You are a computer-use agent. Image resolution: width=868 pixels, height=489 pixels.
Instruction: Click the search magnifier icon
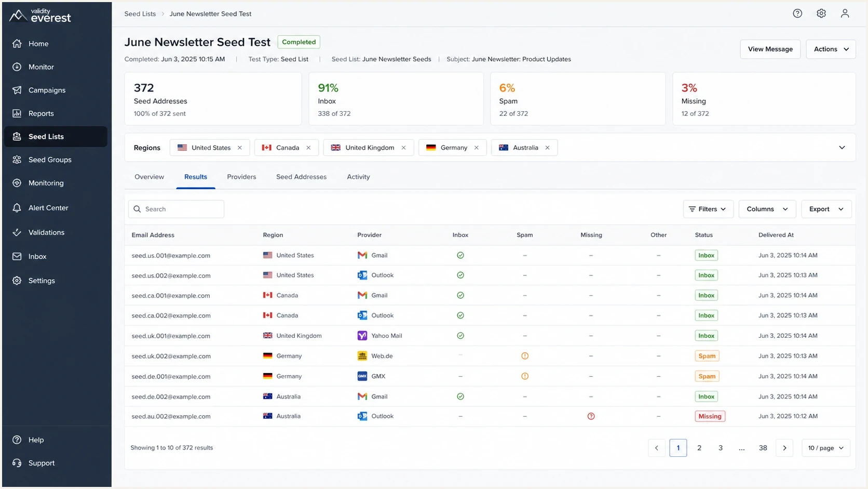[x=137, y=209]
